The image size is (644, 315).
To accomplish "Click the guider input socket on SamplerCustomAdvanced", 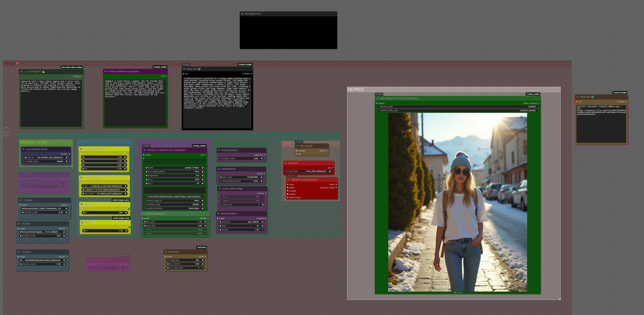I will point(288,188).
